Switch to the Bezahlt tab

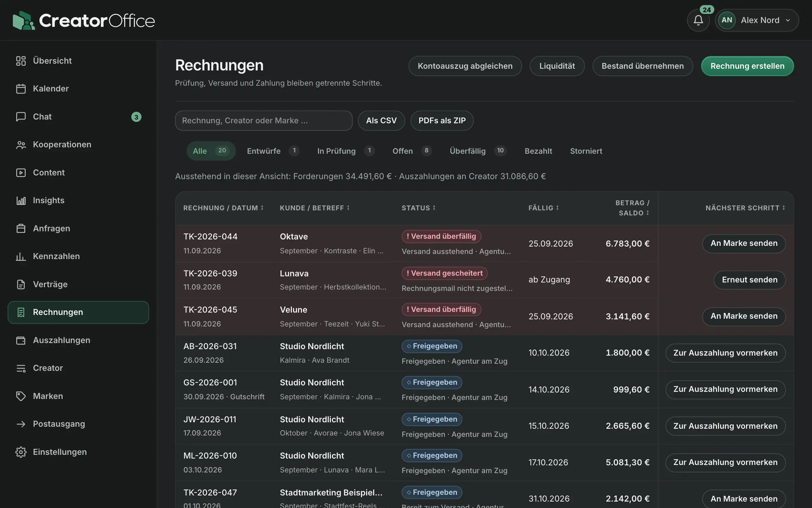point(538,151)
